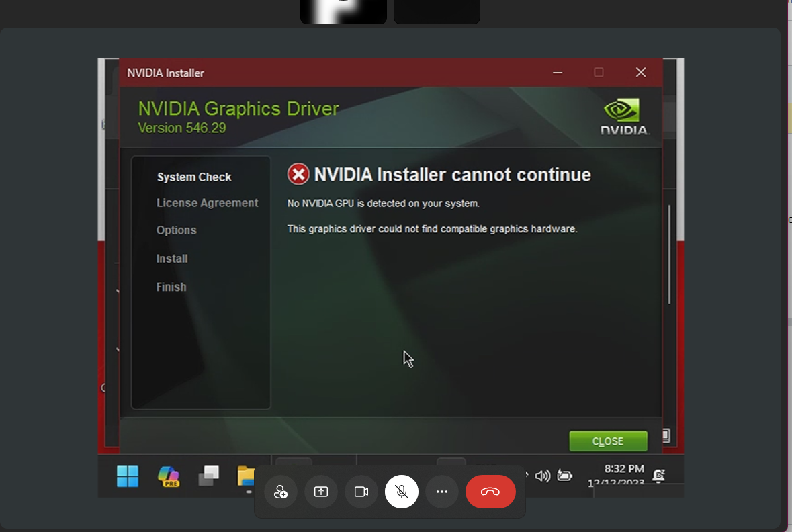Click first participant video thumbnail at top
Image resolution: width=792 pixels, height=532 pixels.
[343, 11]
